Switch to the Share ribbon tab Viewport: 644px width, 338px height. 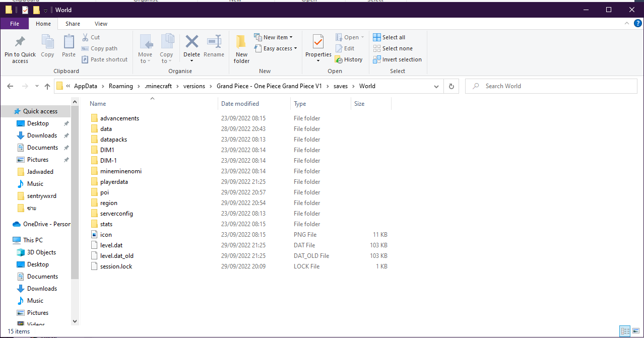73,24
